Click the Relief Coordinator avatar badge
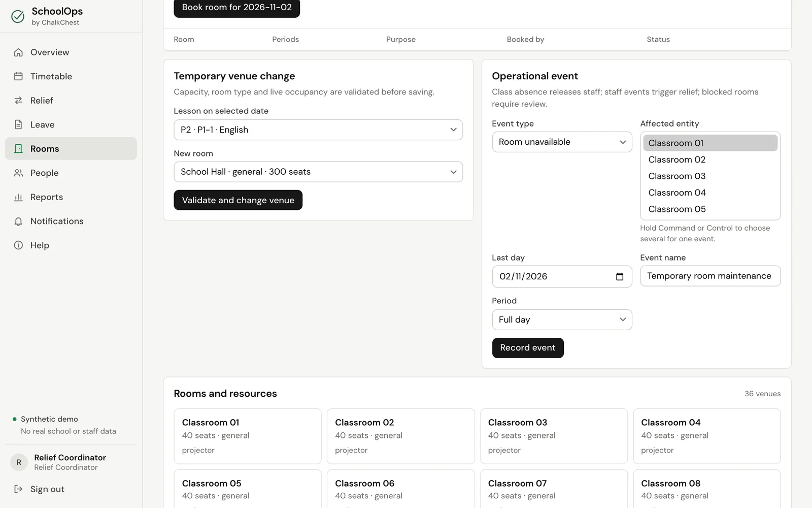Image resolution: width=812 pixels, height=508 pixels. point(19,462)
